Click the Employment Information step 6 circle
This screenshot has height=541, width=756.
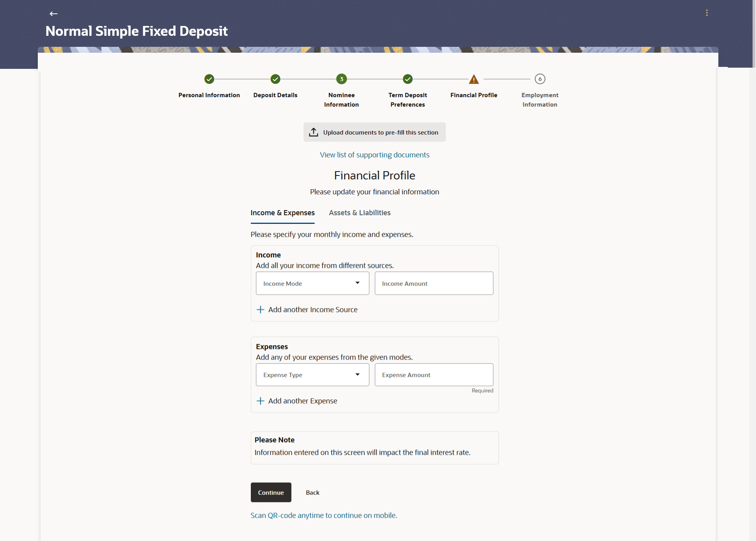pos(540,79)
